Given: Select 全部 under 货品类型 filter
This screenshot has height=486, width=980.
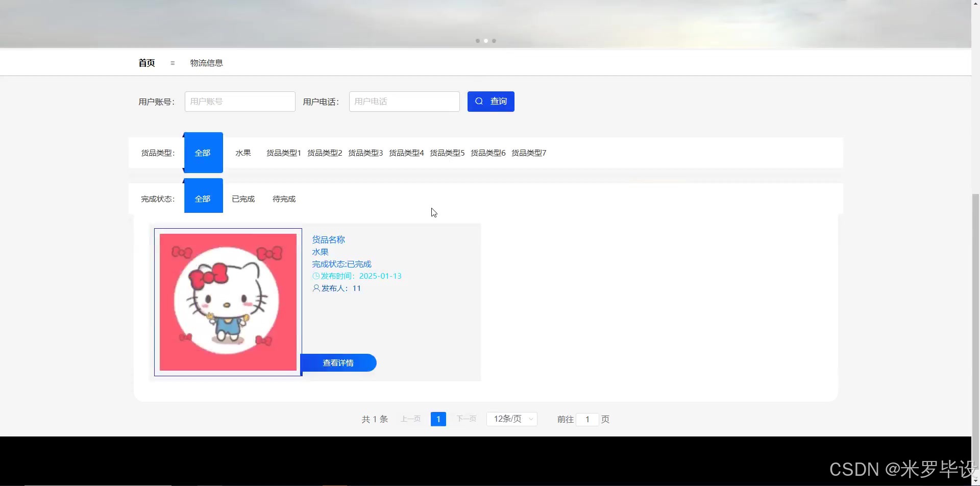Looking at the screenshot, I should click(203, 153).
